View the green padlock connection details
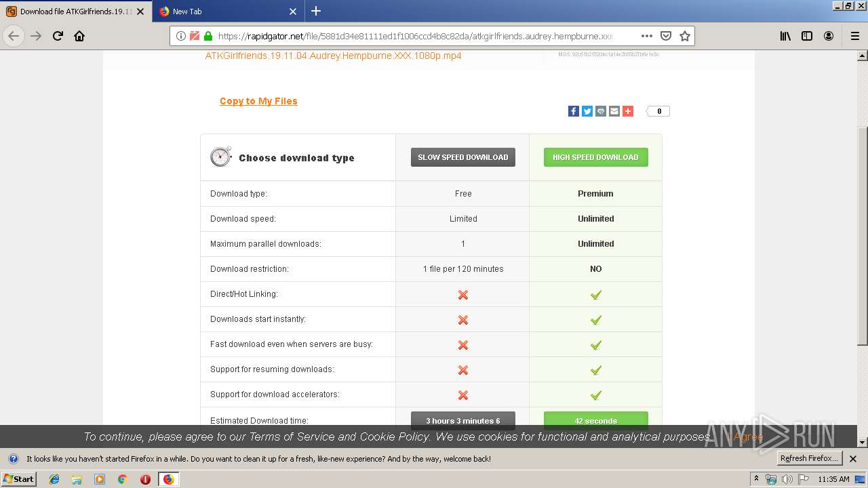 tap(208, 36)
